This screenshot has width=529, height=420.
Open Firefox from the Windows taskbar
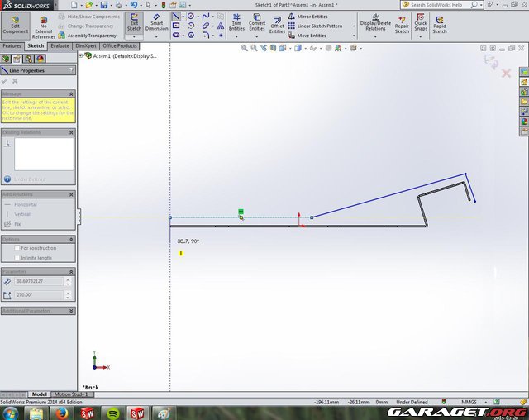pyautogui.click(x=63, y=413)
